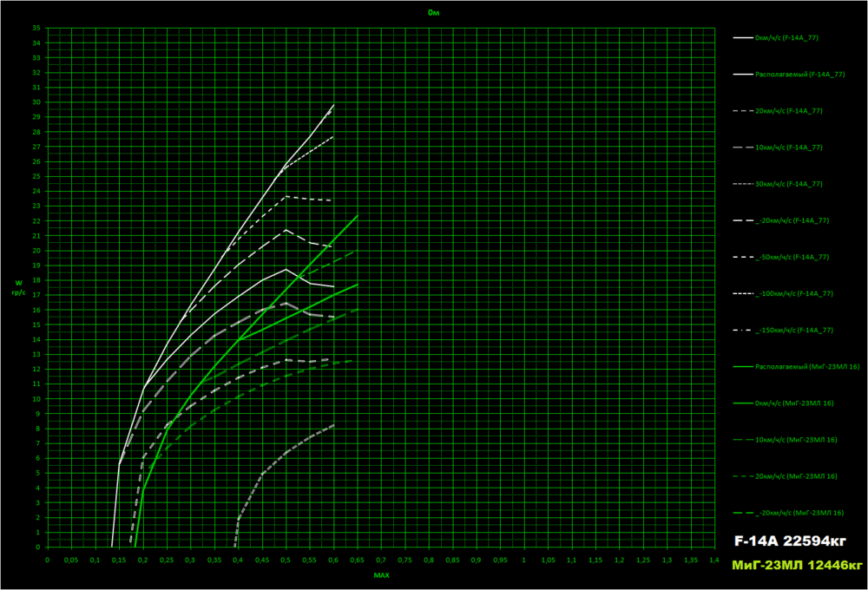Select the solid line sample for 0км/ч/с (F-14A_77)
This screenshot has height=590, width=868.
click(x=743, y=37)
